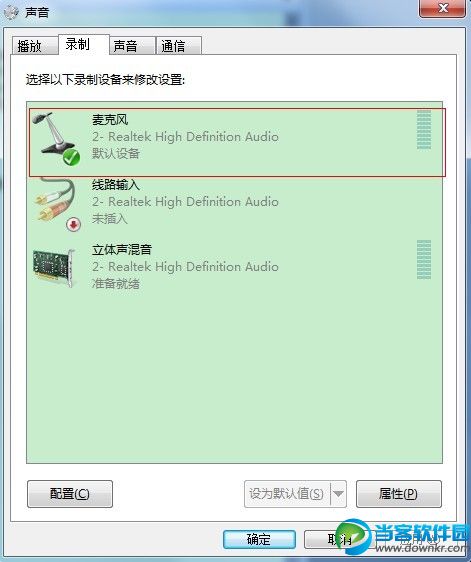Click the 设为默认值(S) button

click(287, 494)
